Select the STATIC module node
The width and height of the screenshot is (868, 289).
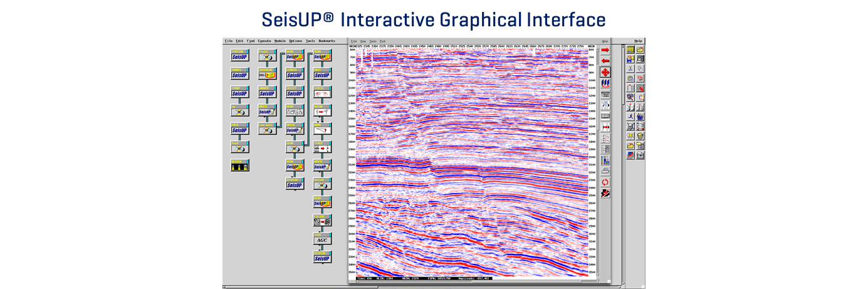click(x=323, y=92)
